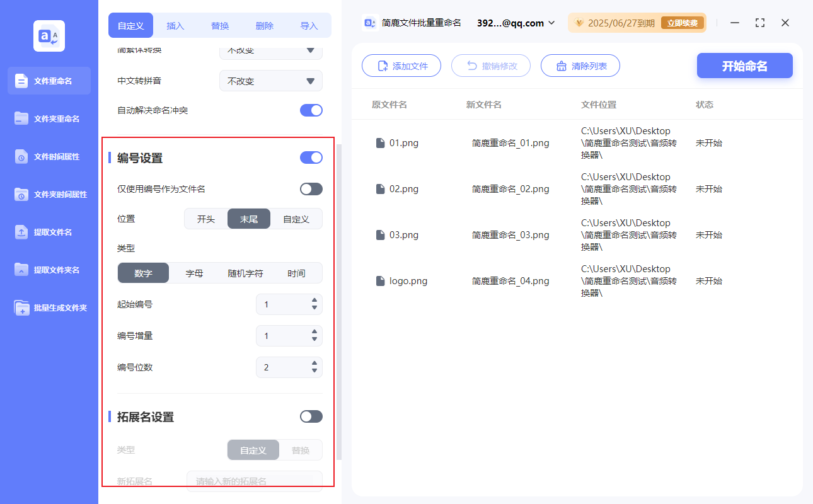Open the 文件夹重命名 panel in the sidebar
Viewport: 813px width, 504px height.
(x=49, y=118)
